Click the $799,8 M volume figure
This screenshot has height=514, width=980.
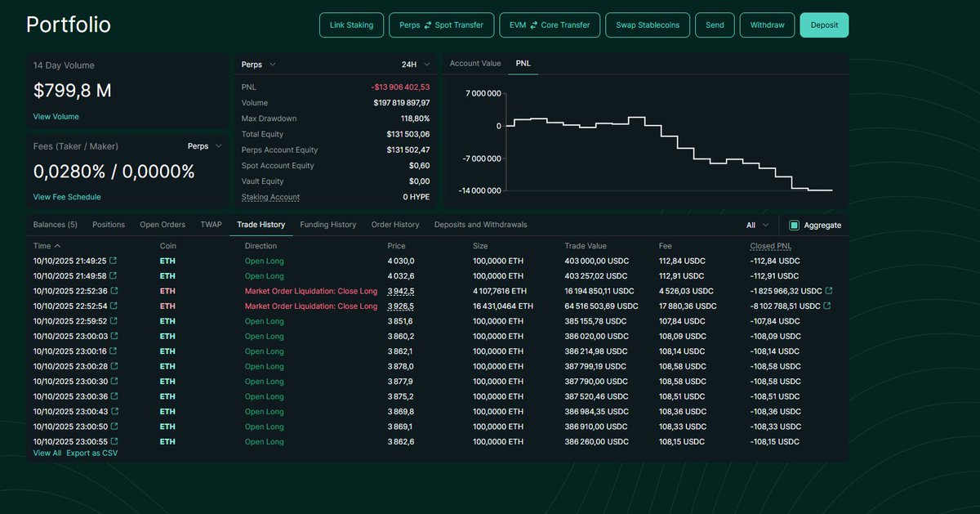click(x=73, y=91)
